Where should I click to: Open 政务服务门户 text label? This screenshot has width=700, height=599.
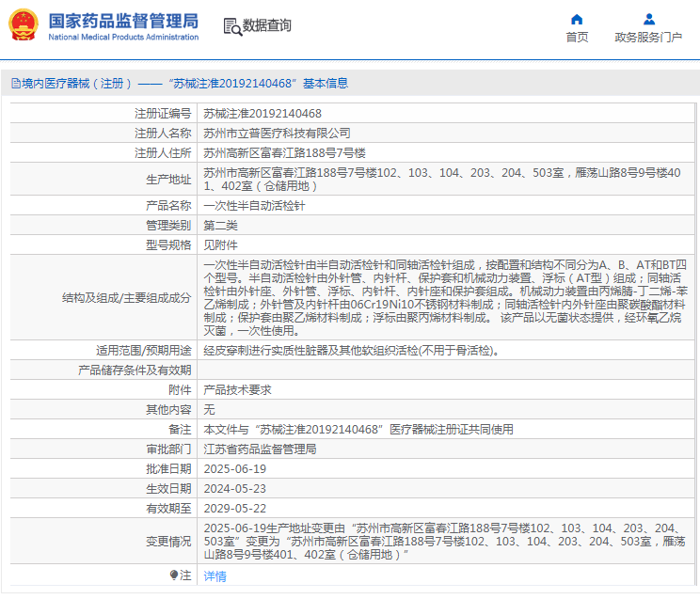(648, 37)
